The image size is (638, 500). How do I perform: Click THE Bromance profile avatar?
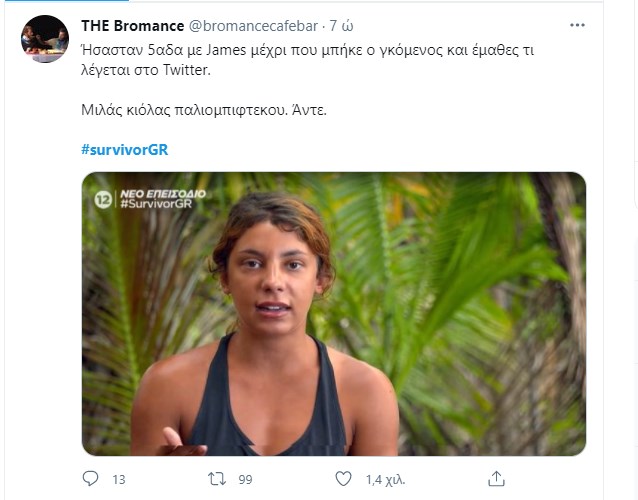[45, 39]
